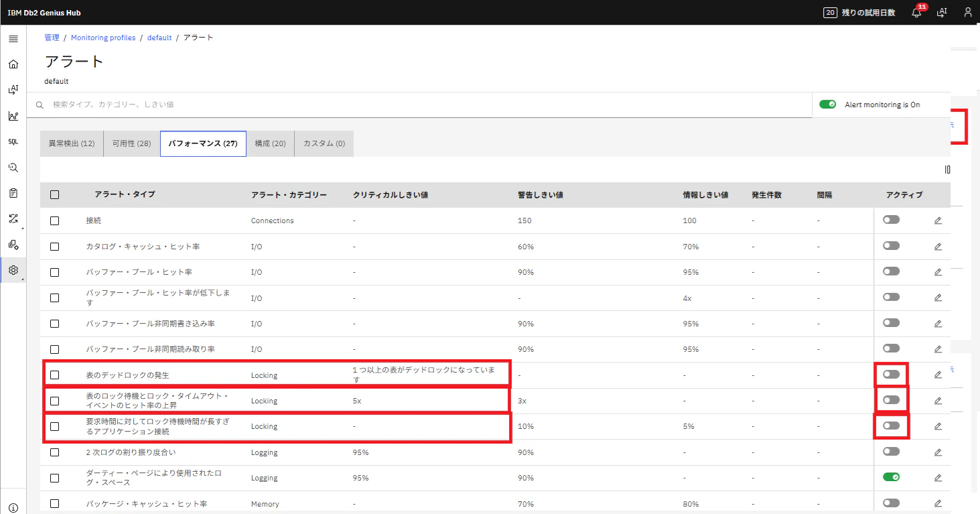Image resolution: width=980 pixels, height=514 pixels.
Task: Open the information icon at the sidebar bottom
Action: (x=13, y=508)
